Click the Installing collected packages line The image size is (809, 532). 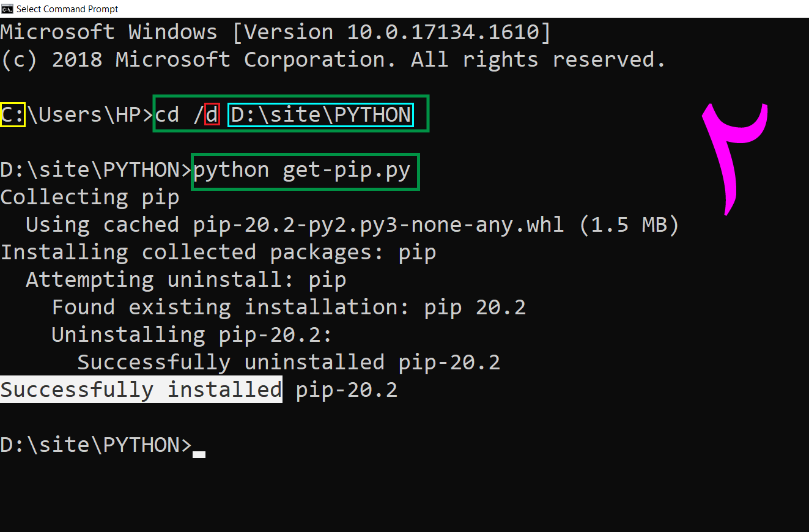tap(218, 252)
